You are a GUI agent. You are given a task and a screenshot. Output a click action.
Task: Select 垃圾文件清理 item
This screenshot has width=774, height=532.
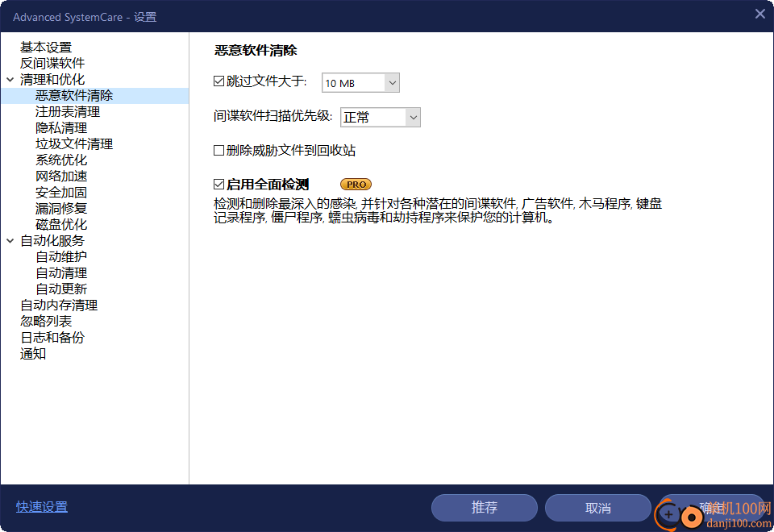coord(74,143)
